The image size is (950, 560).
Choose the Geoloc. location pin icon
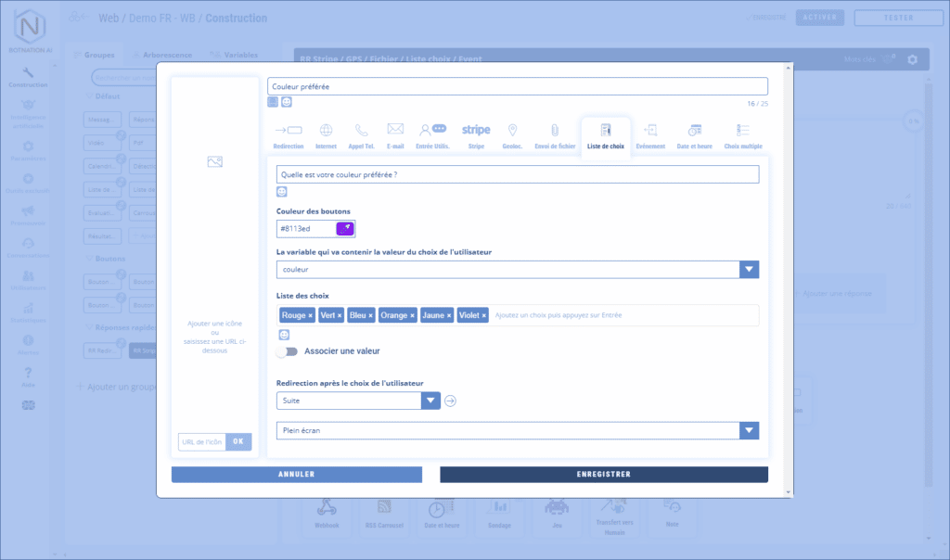pyautogui.click(x=512, y=131)
